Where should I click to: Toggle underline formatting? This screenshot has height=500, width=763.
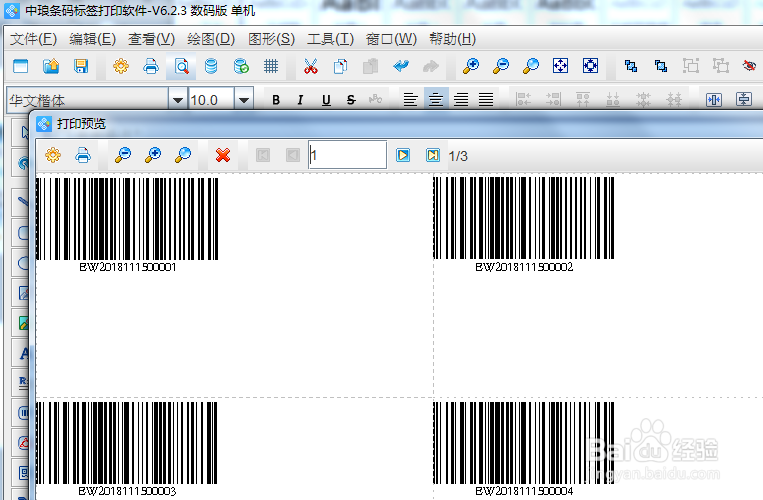click(326, 100)
